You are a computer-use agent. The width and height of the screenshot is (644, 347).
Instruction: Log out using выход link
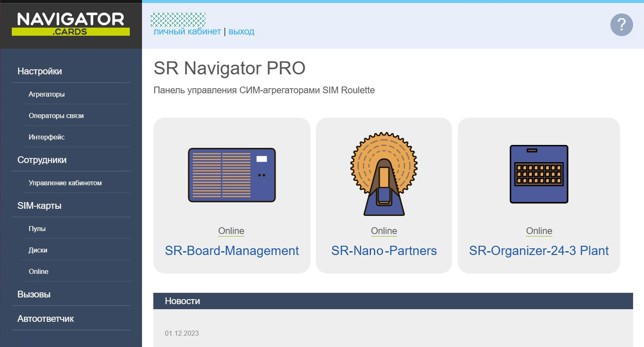[241, 32]
